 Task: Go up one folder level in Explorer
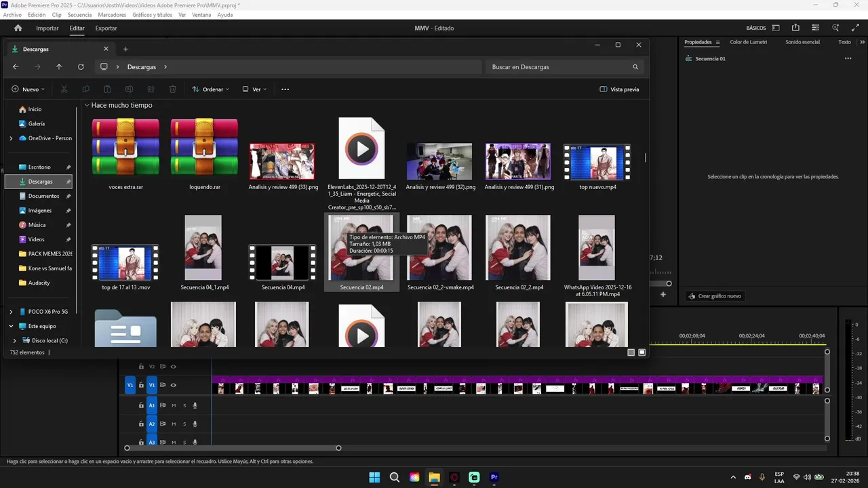pos(59,67)
